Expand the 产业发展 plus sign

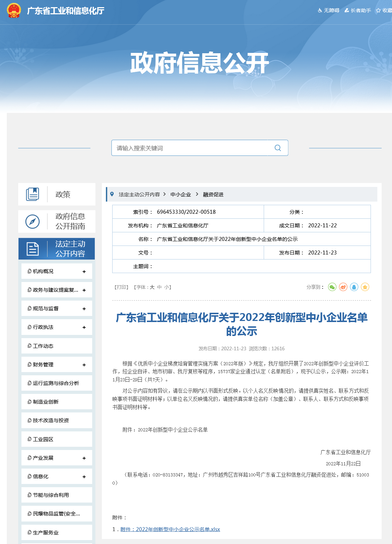pos(84,458)
